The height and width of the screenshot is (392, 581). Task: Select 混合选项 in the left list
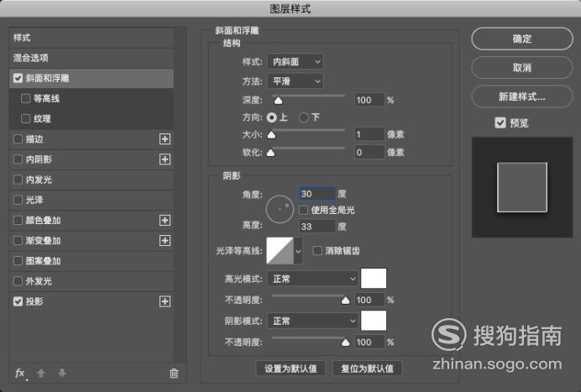(92, 58)
